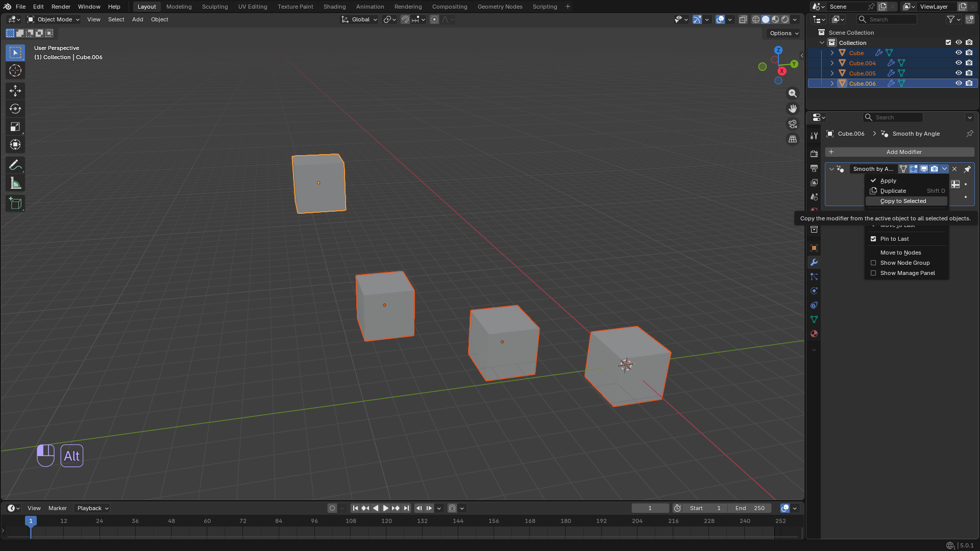Viewport: 980px width, 551px height.
Task: Toggle X-ray display
Action: click(743, 19)
